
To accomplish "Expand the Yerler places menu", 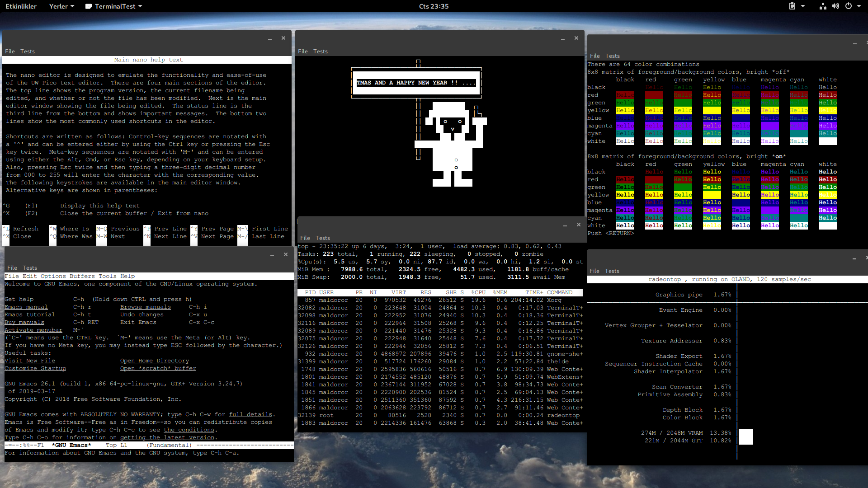I will tap(61, 6).
